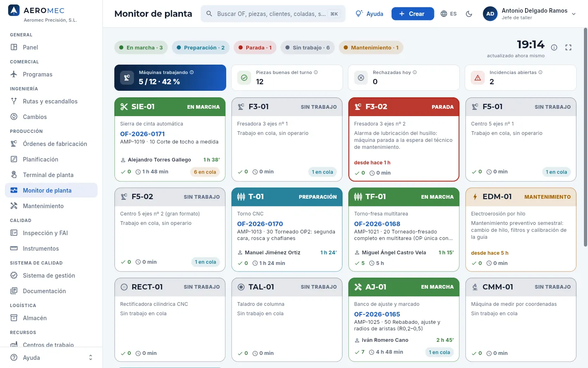Expand the Ayuda selector at sidebar bottom
The width and height of the screenshot is (588, 368).
coord(52,357)
